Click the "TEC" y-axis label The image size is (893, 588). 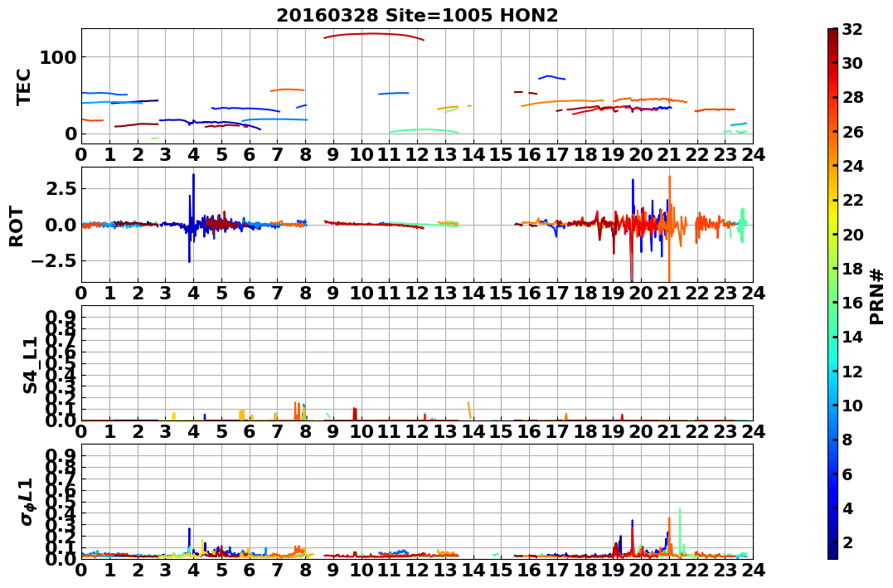click(22, 86)
